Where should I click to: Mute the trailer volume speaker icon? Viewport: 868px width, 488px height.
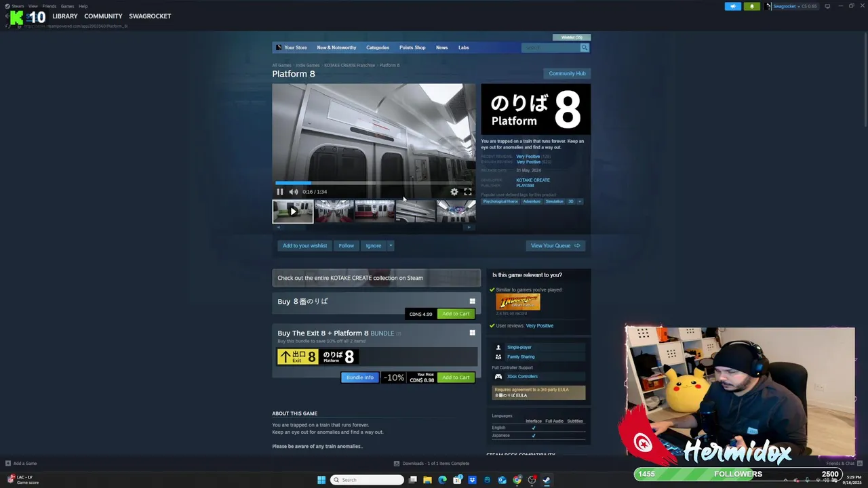pyautogui.click(x=294, y=192)
